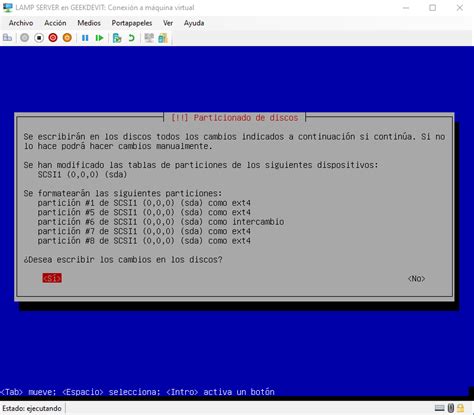The image size is (474, 415).
Task: Click the mouse icon in the status bar
Action: click(x=451, y=408)
